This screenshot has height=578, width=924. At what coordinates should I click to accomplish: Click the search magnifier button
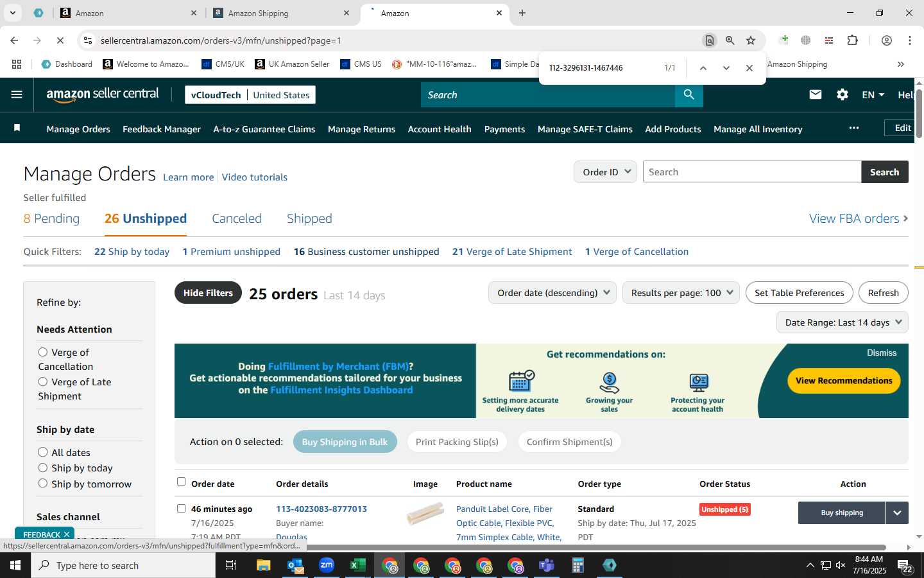(689, 94)
